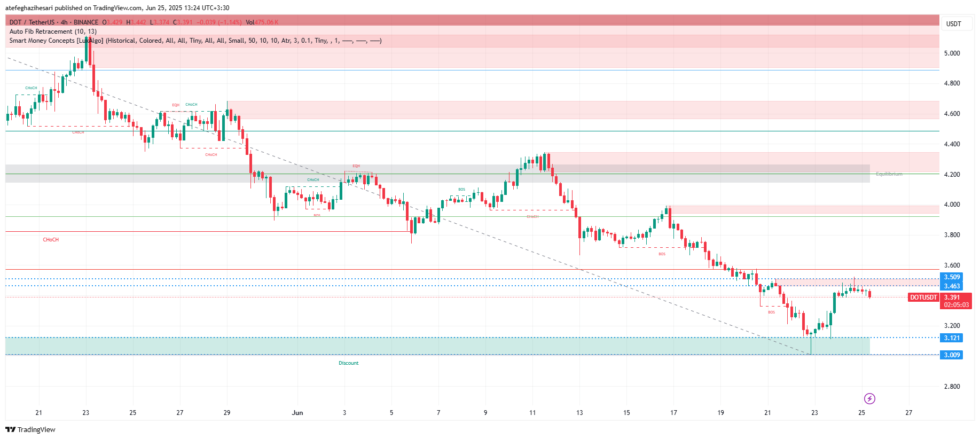Click the 3.509 blue price level label
The height and width of the screenshot is (439, 980).
click(952, 277)
